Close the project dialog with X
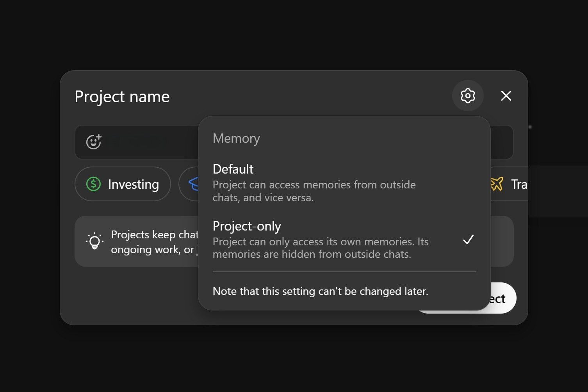588x392 pixels. tap(506, 96)
